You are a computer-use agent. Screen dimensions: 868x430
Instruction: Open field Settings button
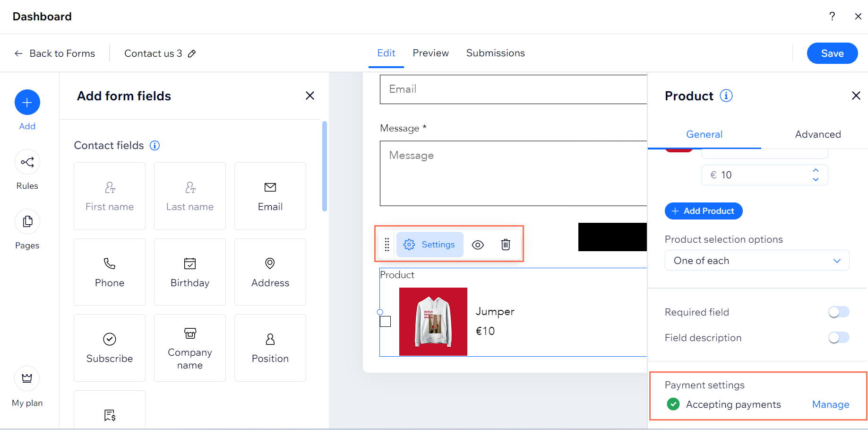point(430,245)
